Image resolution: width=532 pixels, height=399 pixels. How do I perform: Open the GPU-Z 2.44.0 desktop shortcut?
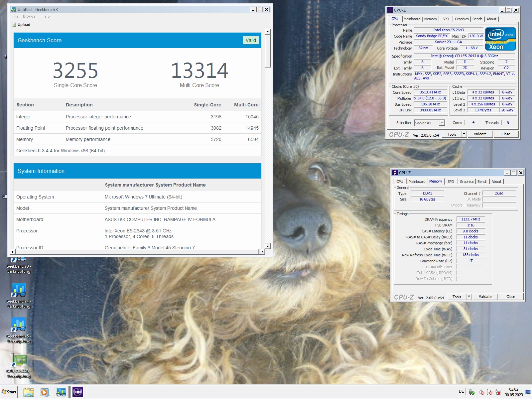coord(19,366)
